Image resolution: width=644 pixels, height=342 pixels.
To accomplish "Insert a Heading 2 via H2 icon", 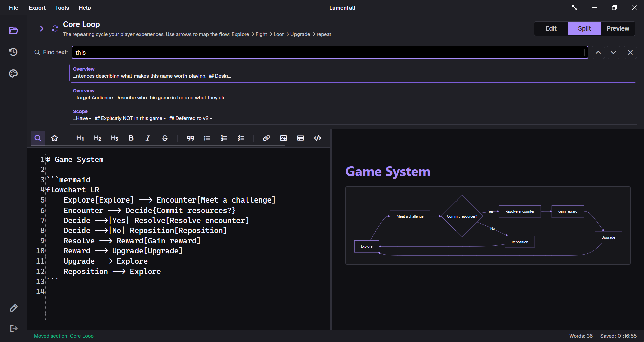I will click(97, 138).
